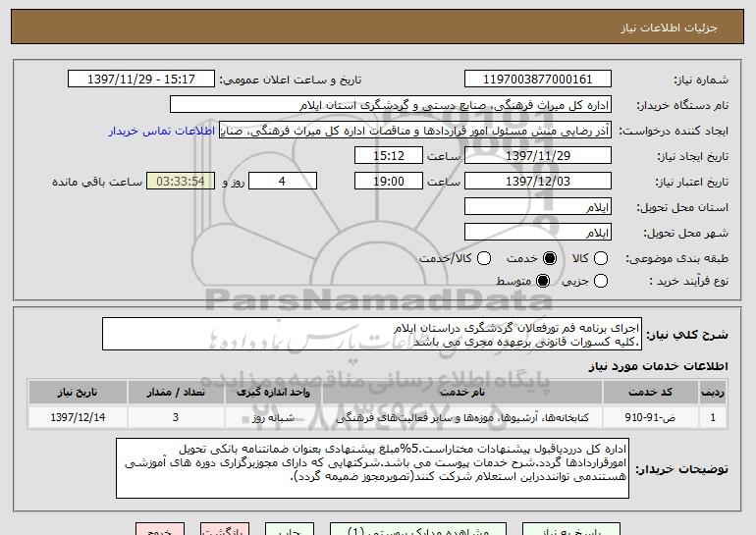Click the طبقه بندی موضوعی label
This screenshot has width=756, height=535.
click(x=676, y=259)
